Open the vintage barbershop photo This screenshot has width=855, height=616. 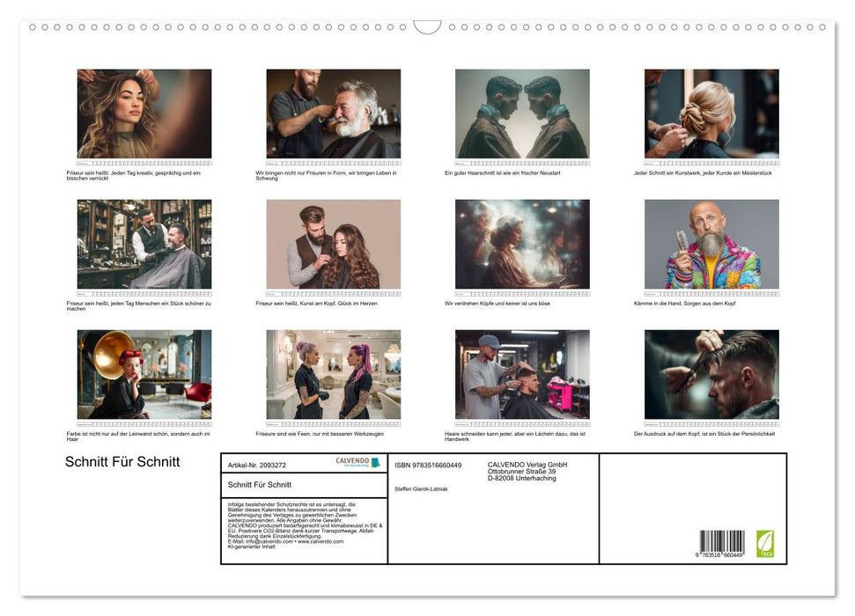point(144,244)
